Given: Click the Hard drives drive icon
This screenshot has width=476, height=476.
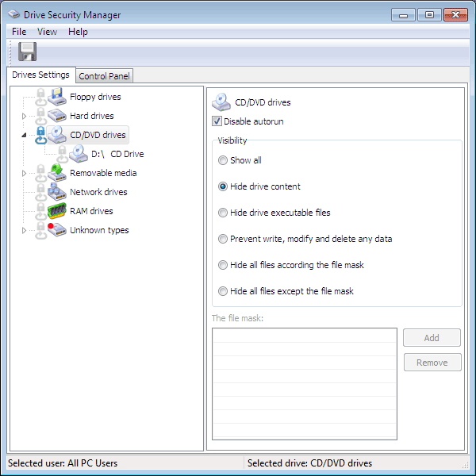Looking at the screenshot, I should coord(57,116).
